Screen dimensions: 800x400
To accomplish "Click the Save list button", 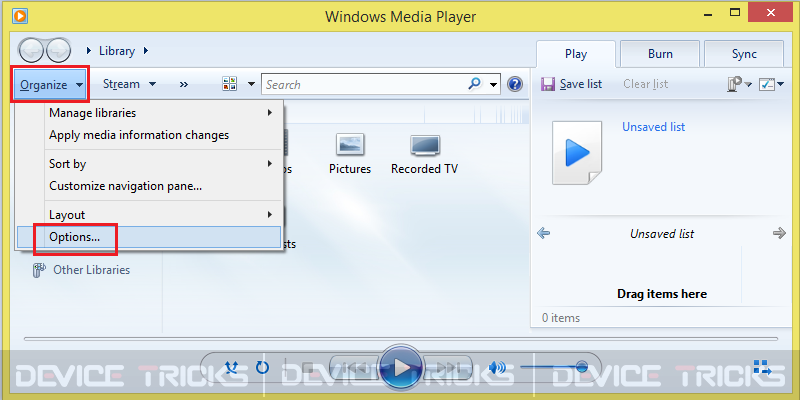I will point(572,84).
